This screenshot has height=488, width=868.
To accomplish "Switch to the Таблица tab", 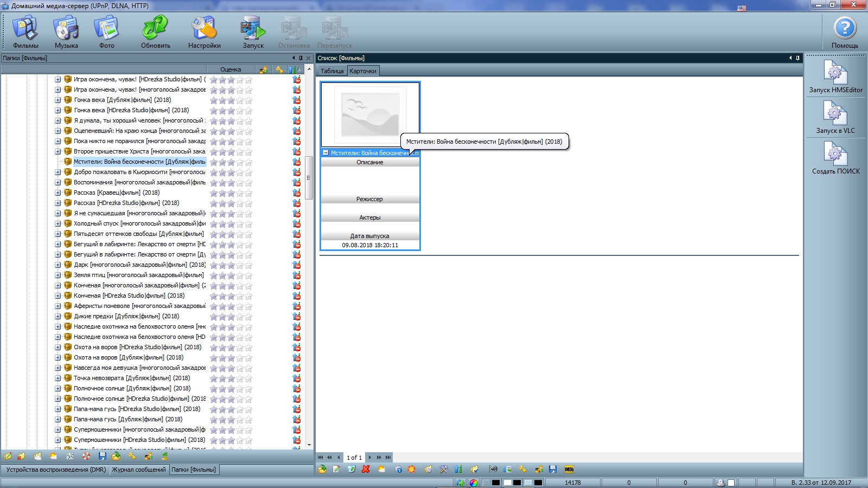I will point(332,71).
